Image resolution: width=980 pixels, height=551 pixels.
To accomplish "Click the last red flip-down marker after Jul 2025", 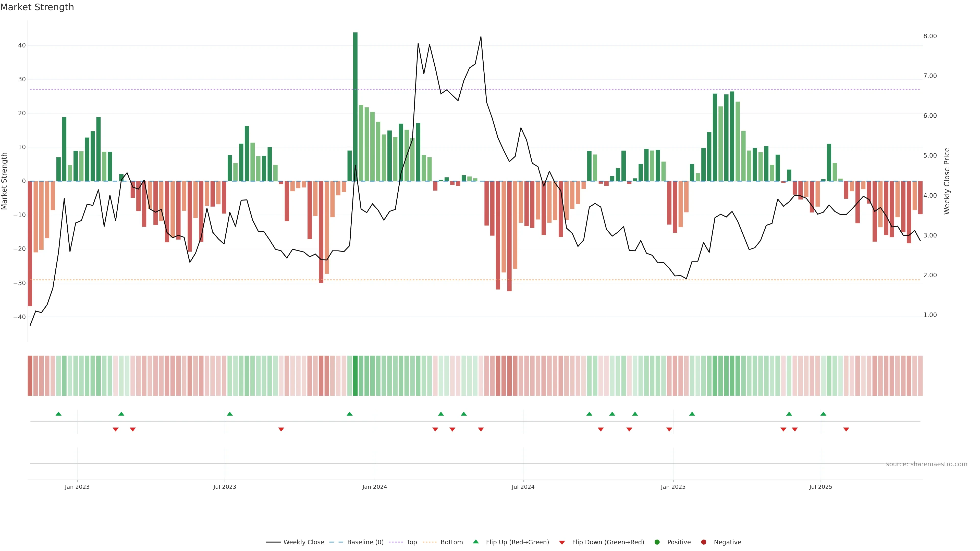I will (x=846, y=429).
